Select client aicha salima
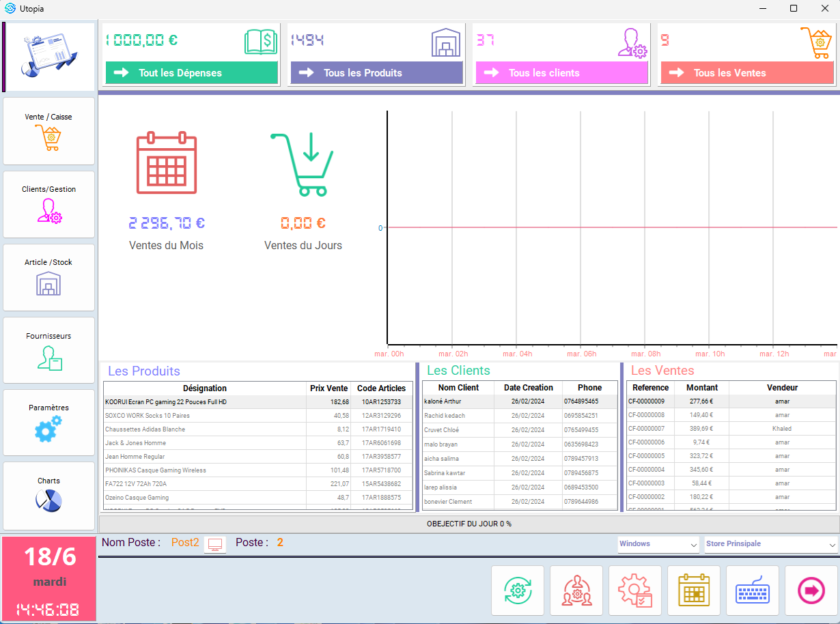The image size is (840, 624). [x=520, y=459]
